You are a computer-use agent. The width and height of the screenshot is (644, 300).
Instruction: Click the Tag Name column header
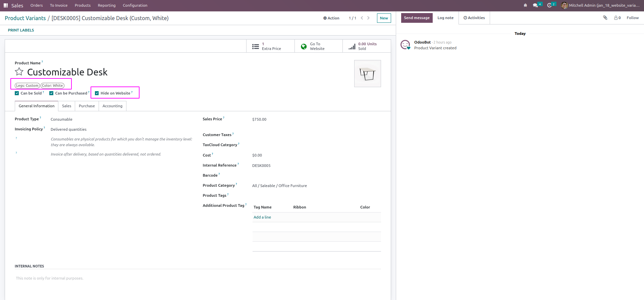coord(263,207)
